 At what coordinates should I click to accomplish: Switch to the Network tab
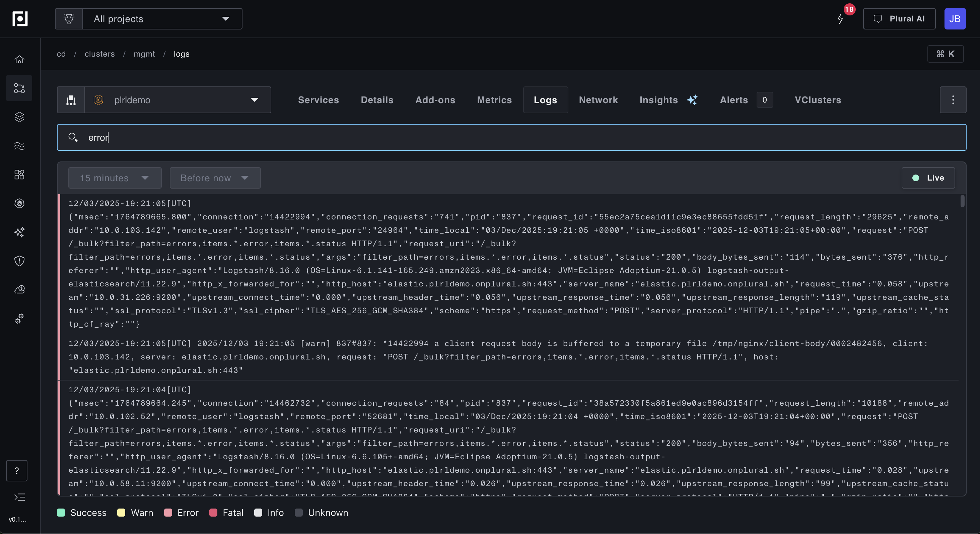pyautogui.click(x=598, y=100)
